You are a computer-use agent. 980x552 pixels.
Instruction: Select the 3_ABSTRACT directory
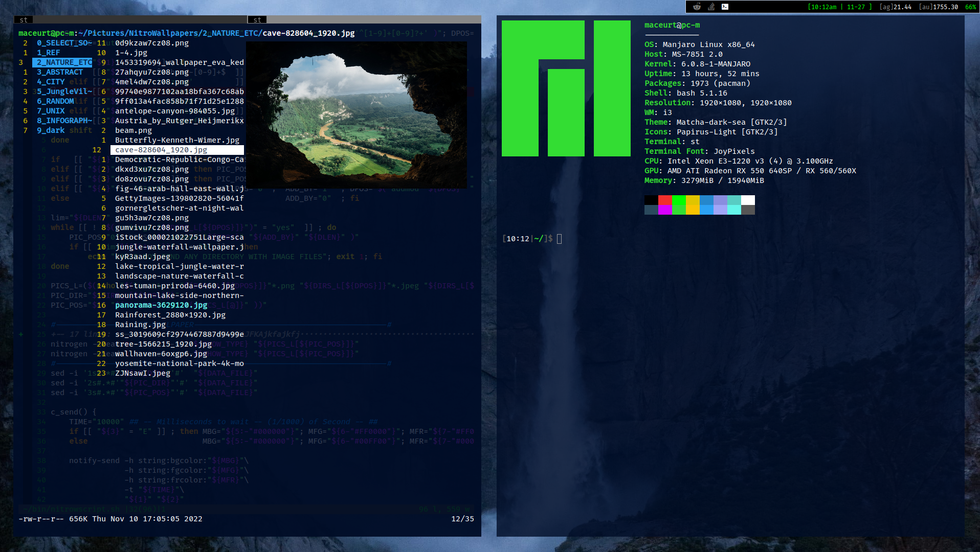point(59,72)
